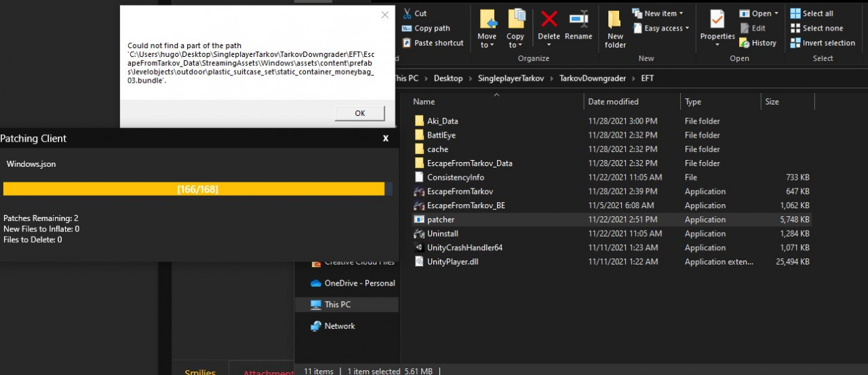Click Invert selection in the ribbon
868x375 pixels.
[x=823, y=43]
